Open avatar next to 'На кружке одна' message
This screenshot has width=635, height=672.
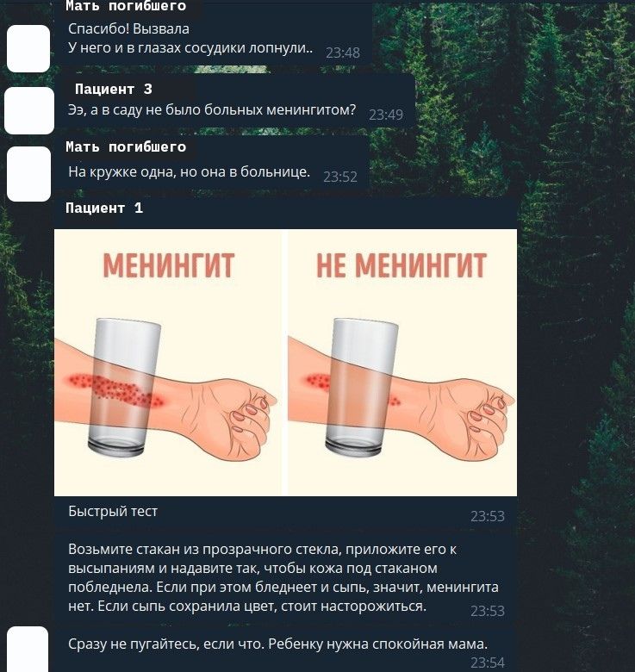tap(28, 173)
